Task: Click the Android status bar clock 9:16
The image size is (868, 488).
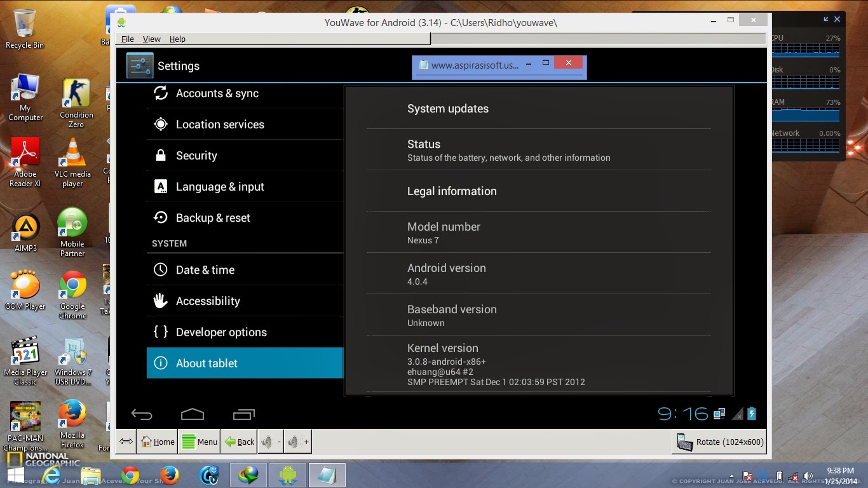Action: [x=683, y=414]
